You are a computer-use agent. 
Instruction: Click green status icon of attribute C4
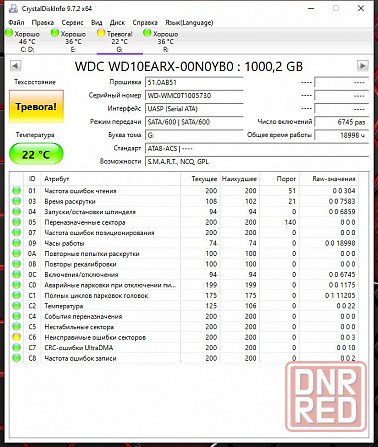click(16, 316)
